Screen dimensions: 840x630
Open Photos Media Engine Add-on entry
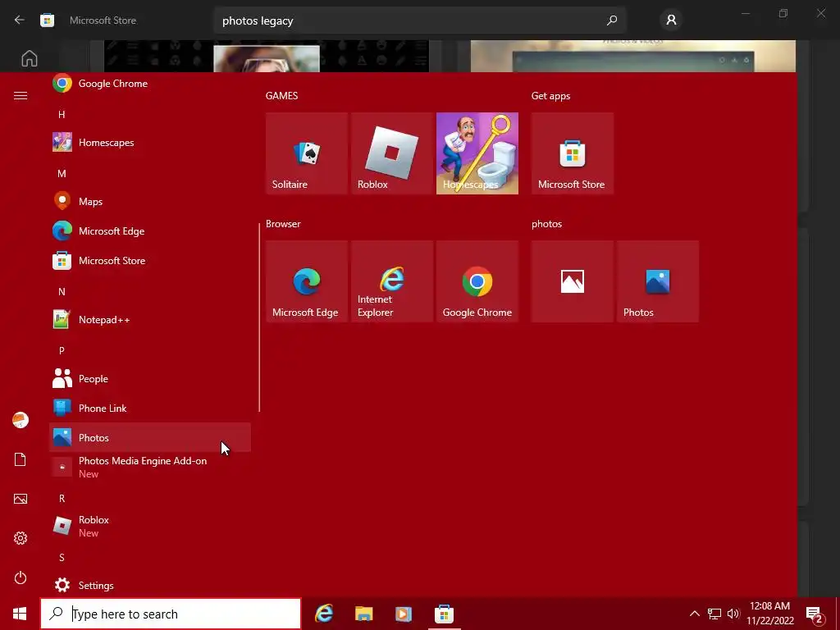tap(150, 467)
